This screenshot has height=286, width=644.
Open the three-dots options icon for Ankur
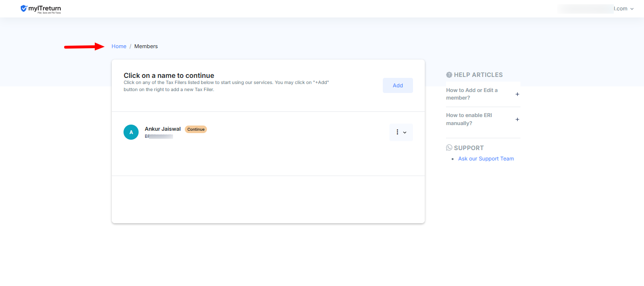click(397, 132)
